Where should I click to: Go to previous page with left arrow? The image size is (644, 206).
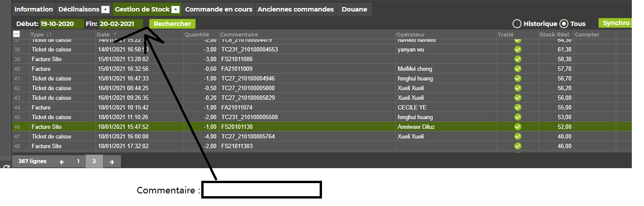coord(62,162)
